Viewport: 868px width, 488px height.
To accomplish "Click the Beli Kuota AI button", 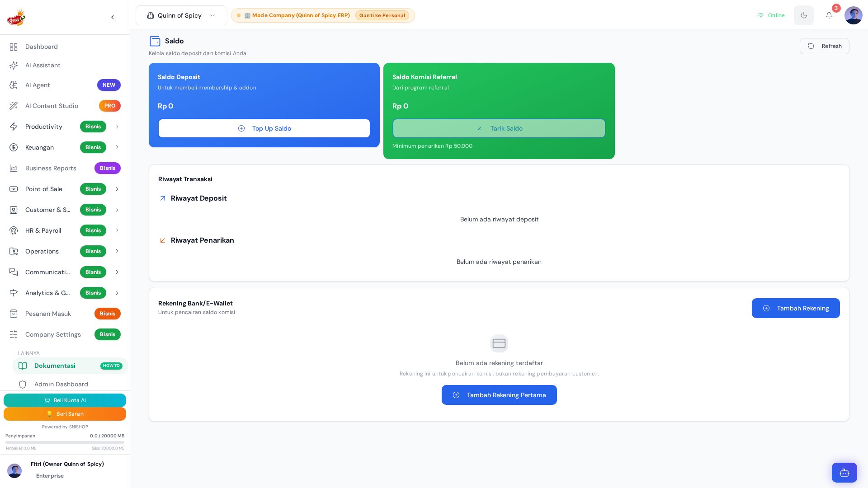I will tap(65, 400).
